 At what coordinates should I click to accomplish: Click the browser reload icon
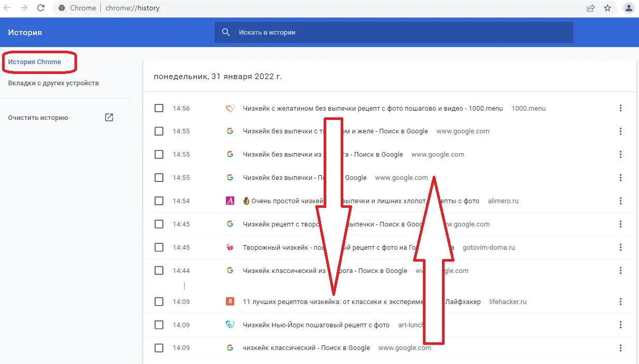41,8
